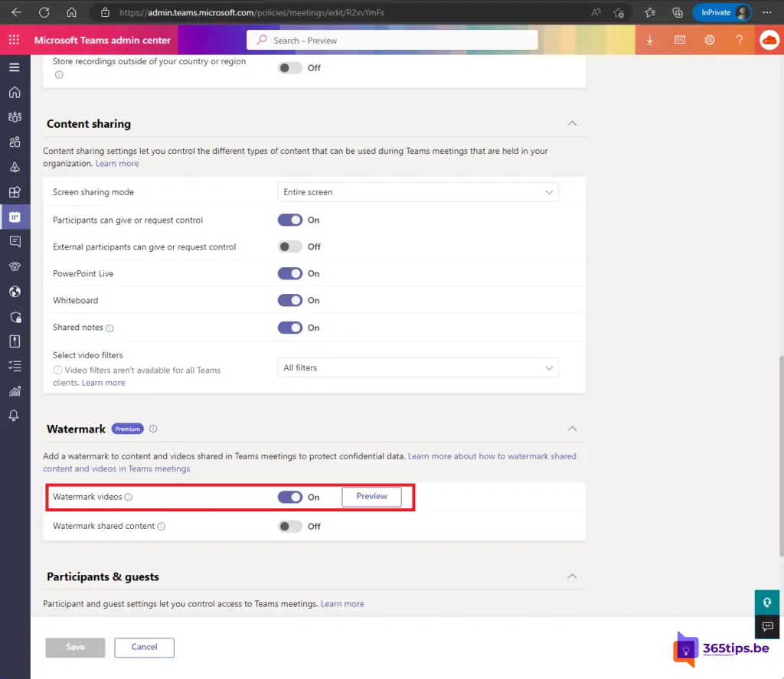The image size is (784, 679).
Task: Open Select video filters dropdown
Action: coord(417,368)
